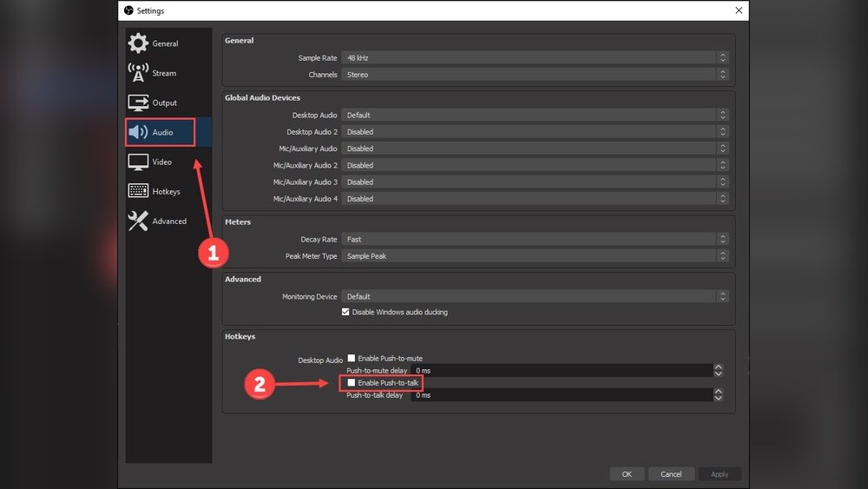Click the Apply button
Image resolution: width=868 pixels, height=489 pixels.
(719, 474)
